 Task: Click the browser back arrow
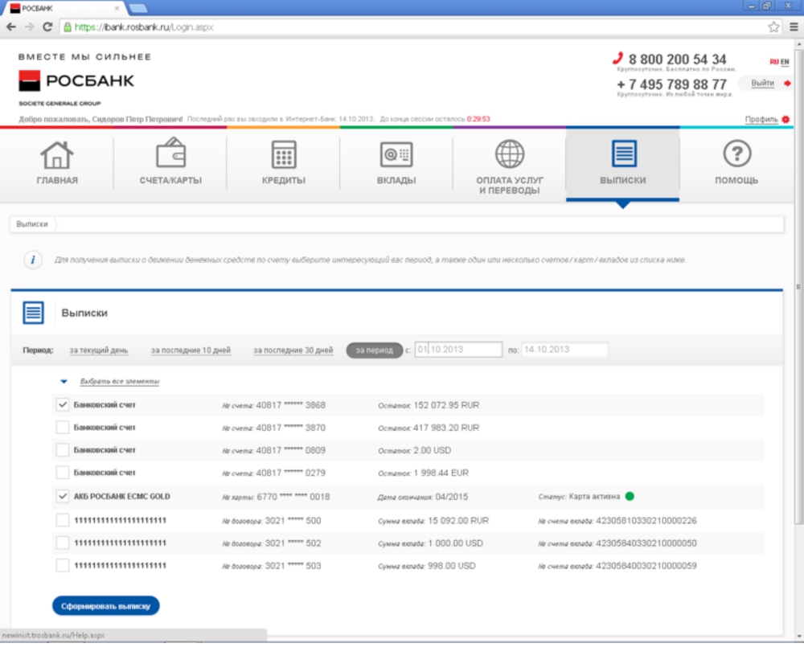click(x=11, y=27)
